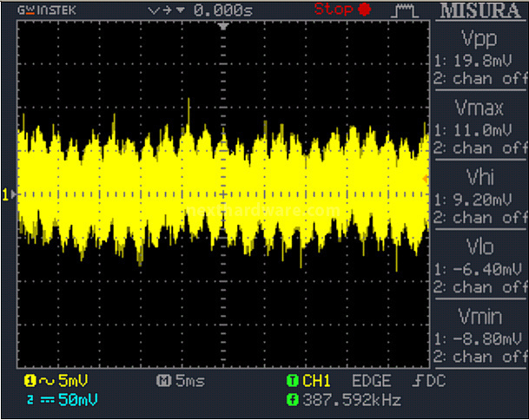
Task: Click the 387.592kHz frequency readout
Action: (352, 400)
